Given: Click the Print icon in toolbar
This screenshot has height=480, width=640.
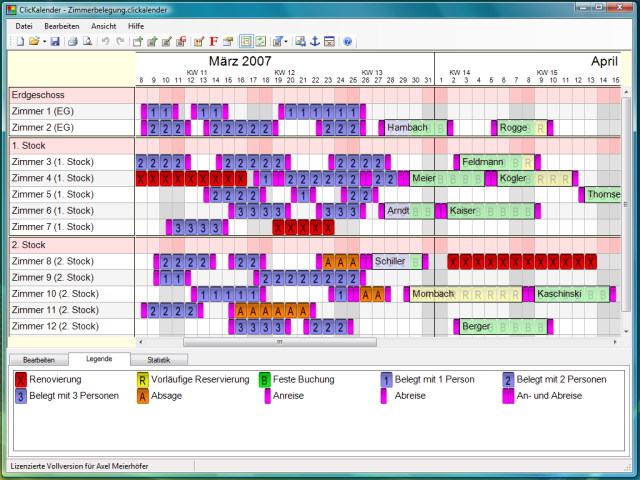Looking at the screenshot, I should (x=72, y=42).
